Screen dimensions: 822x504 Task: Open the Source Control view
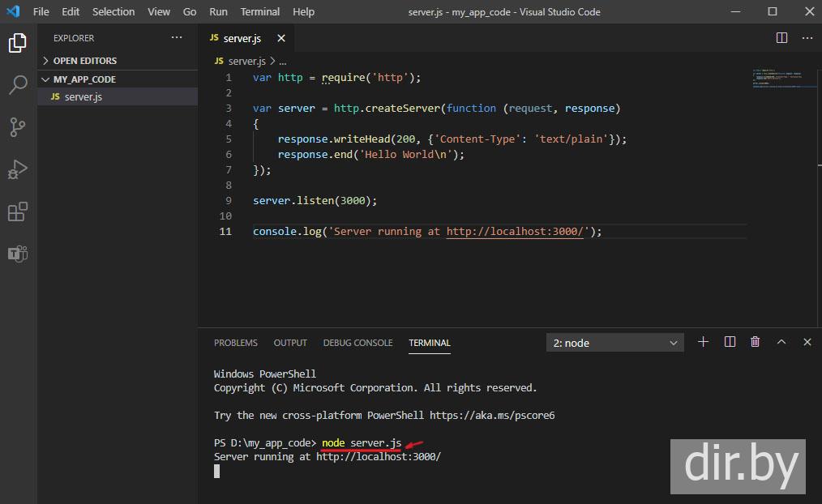(x=18, y=126)
